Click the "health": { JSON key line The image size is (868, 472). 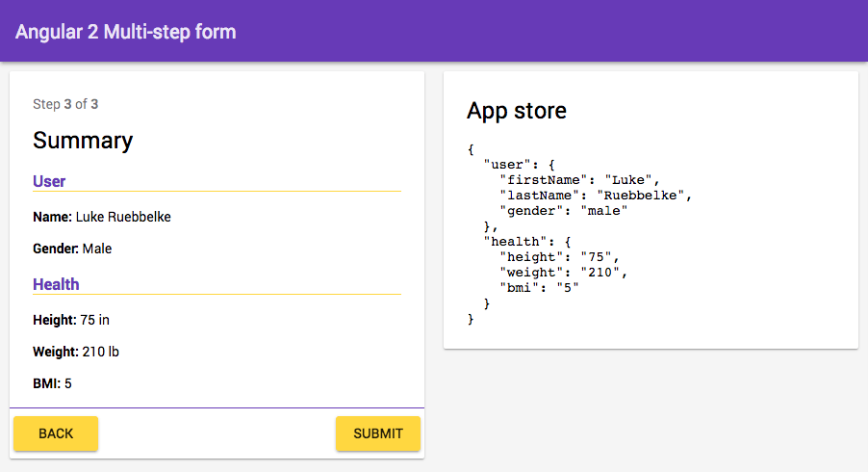527,242
